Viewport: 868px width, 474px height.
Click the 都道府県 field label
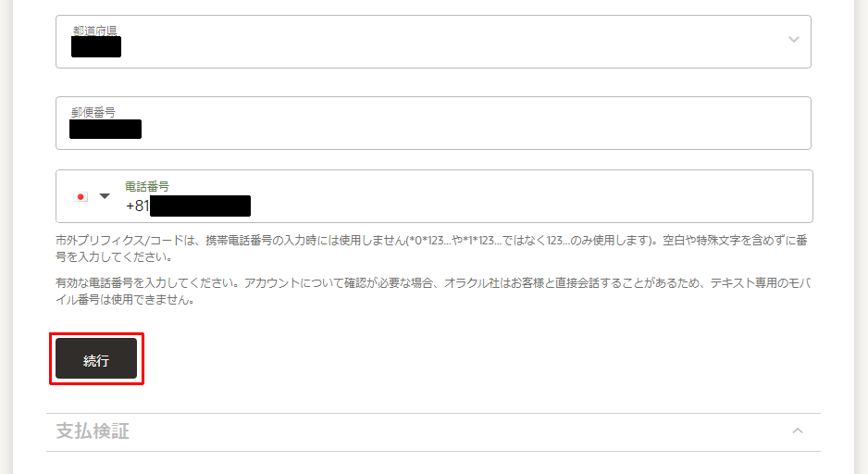point(94,31)
